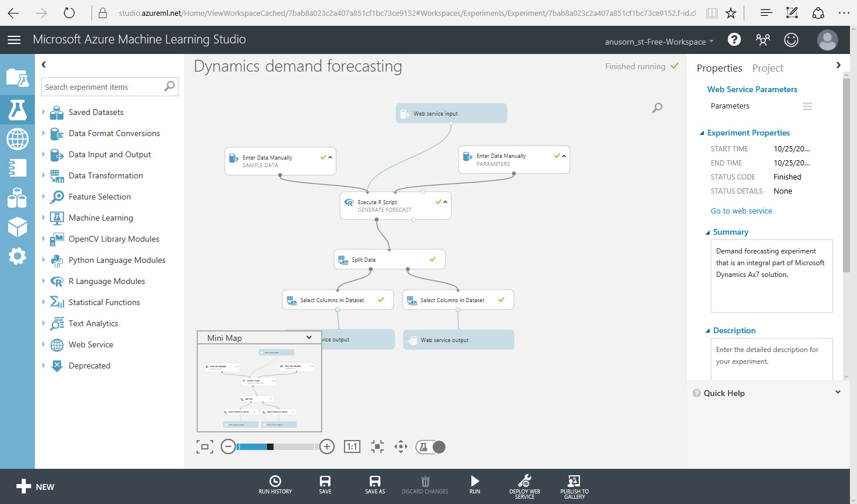Click Go to web service link

741,211
